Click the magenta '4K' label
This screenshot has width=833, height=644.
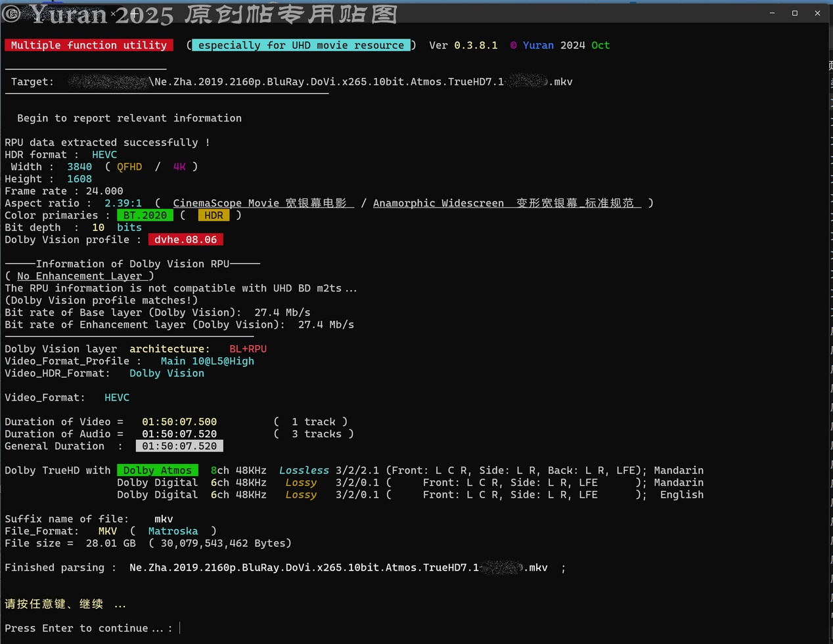coord(179,167)
